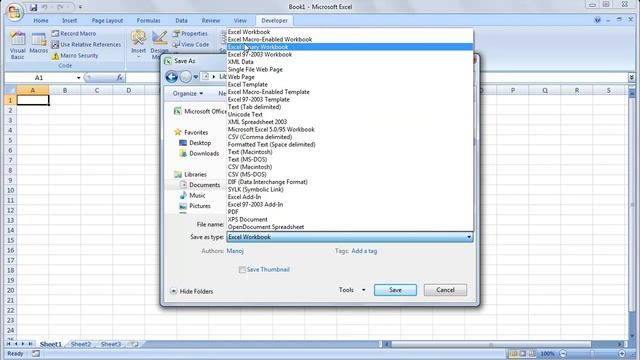Screen dimensions: 640x360
Task: Open the Macros dialog
Action: tap(39, 43)
